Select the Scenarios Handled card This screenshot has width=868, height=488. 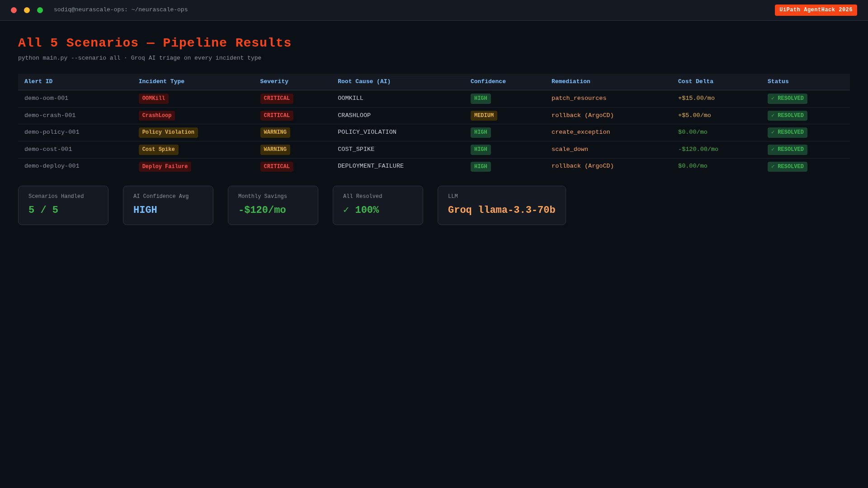point(63,205)
